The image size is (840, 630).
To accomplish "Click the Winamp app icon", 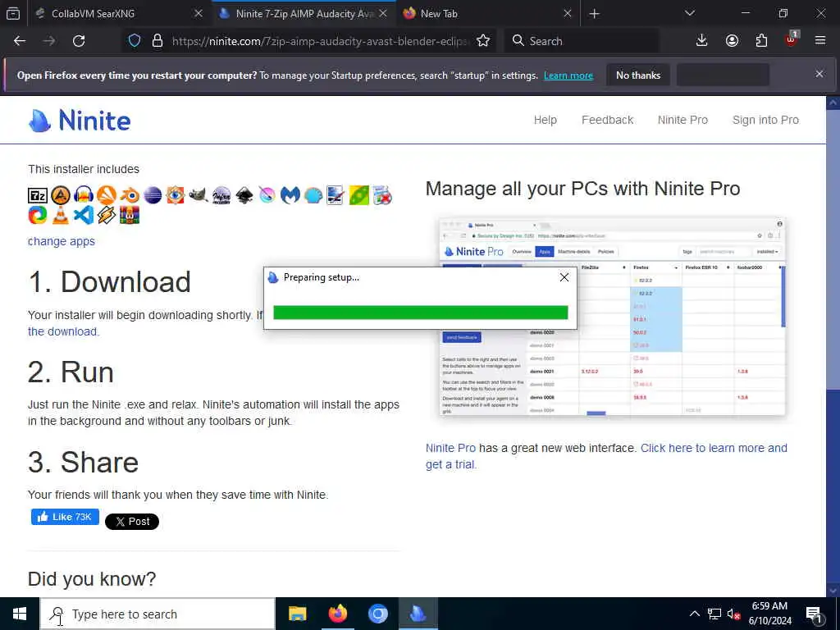I will point(107,215).
